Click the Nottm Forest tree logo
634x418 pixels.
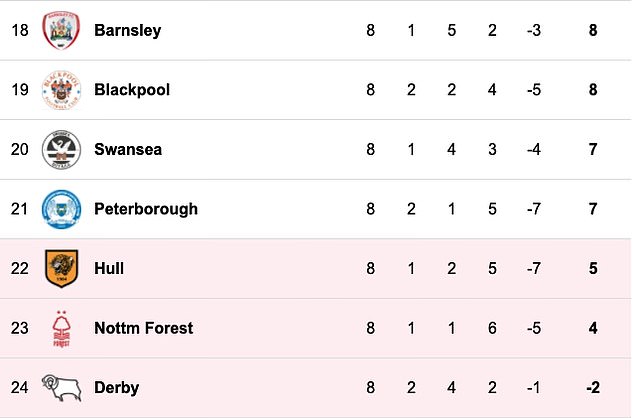(61, 329)
